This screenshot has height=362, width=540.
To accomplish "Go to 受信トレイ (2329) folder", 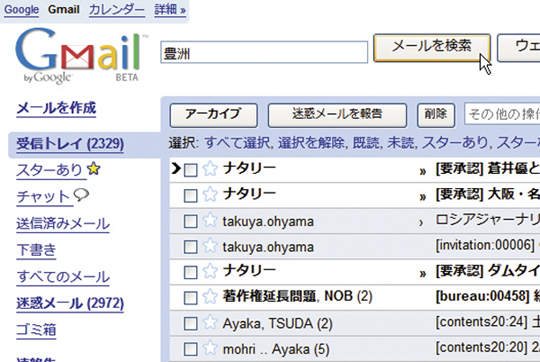I will pyautogui.click(x=70, y=144).
